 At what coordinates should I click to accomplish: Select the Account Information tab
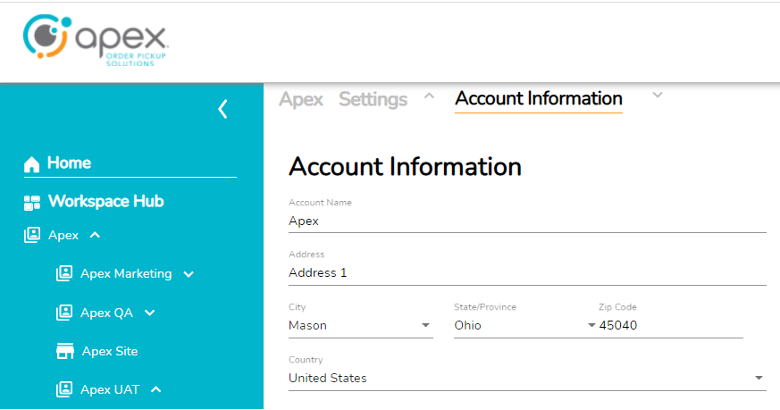tap(538, 99)
